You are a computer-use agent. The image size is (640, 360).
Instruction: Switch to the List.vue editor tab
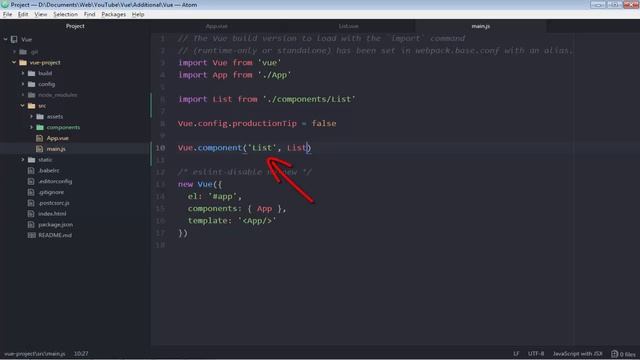click(349, 26)
